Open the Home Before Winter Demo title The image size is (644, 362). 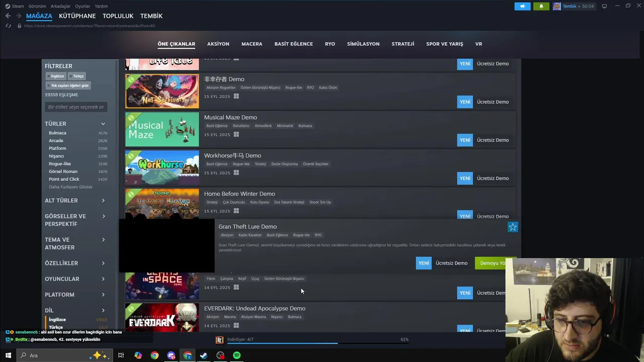(x=239, y=194)
